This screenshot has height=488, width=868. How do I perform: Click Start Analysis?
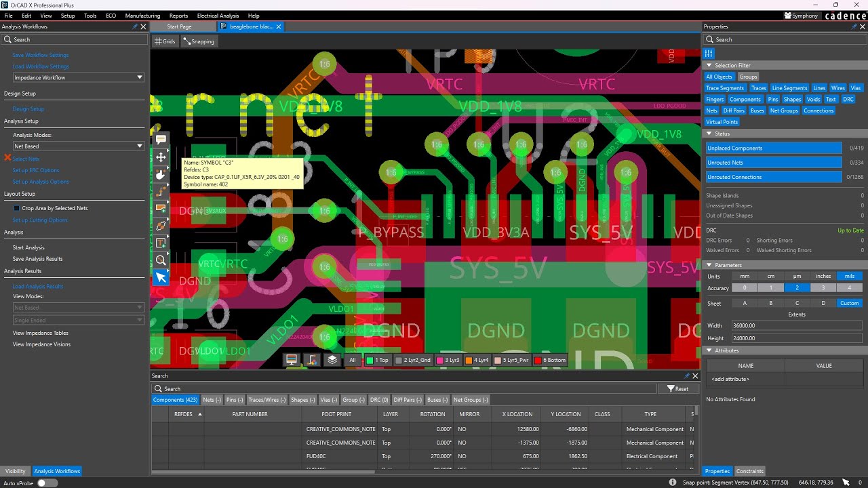28,247
